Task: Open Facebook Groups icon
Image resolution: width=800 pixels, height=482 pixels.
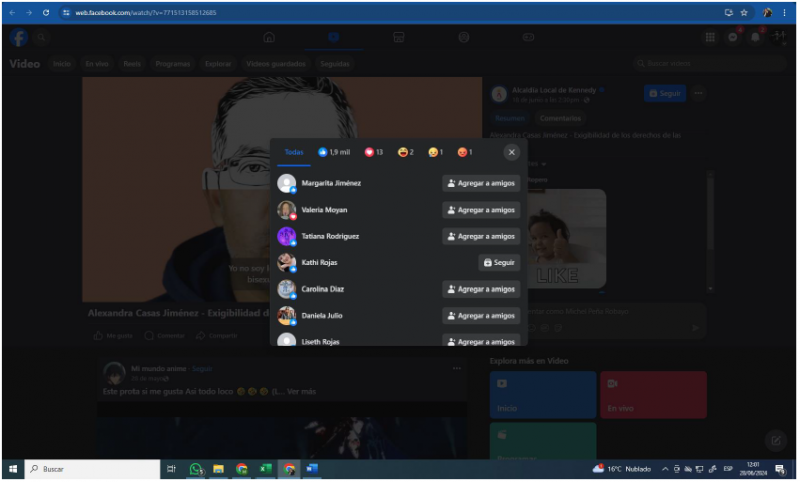Action: click(x=464, y=37)
